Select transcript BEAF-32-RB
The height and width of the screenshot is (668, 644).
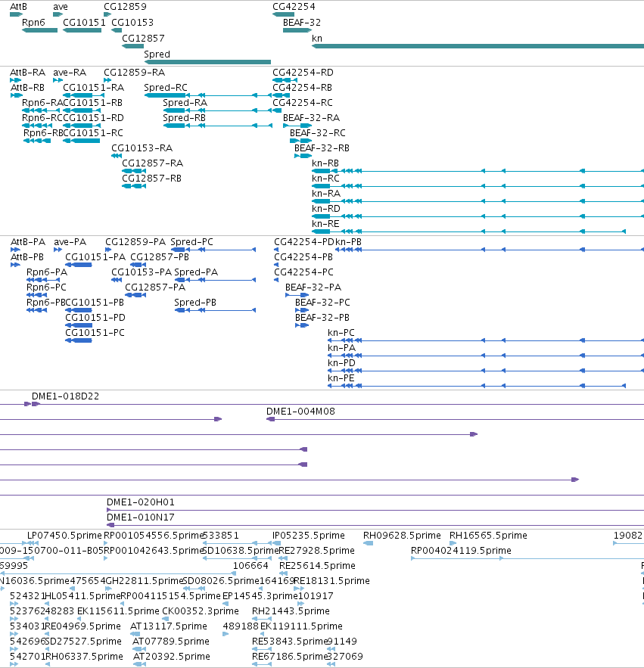point(303,156)
